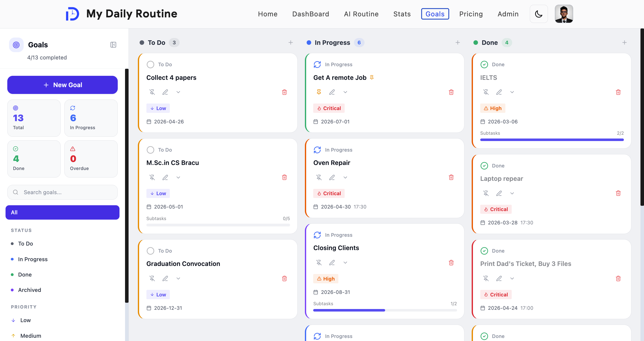Delete the Oven Repair goal
This screenshot has width=644, height=341.
pyautogui.click(x=451, y=178)
